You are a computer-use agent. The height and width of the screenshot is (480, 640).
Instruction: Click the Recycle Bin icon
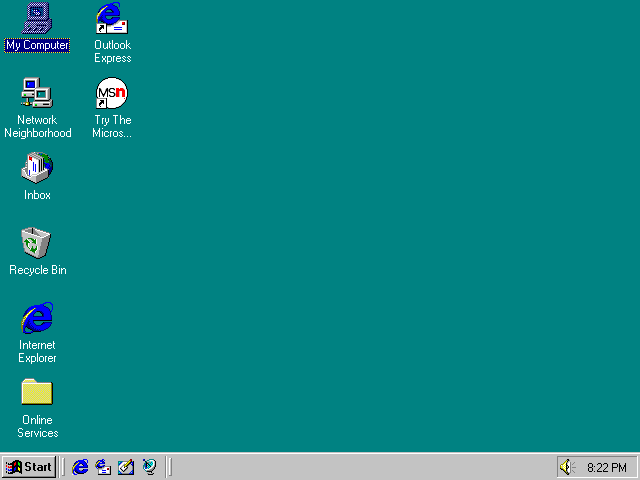(x=37, y=243)
